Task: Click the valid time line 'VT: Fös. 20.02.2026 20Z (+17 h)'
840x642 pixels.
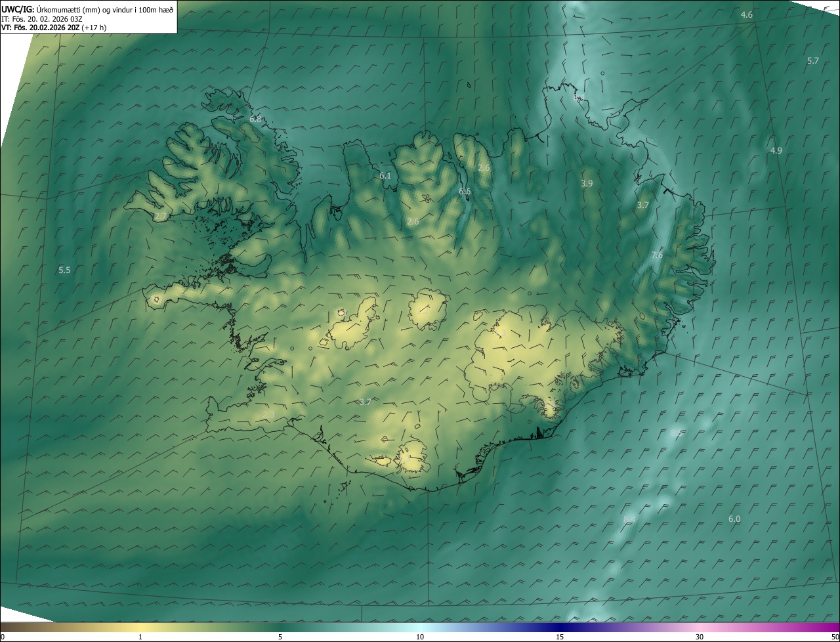Action: click(54, 28)
